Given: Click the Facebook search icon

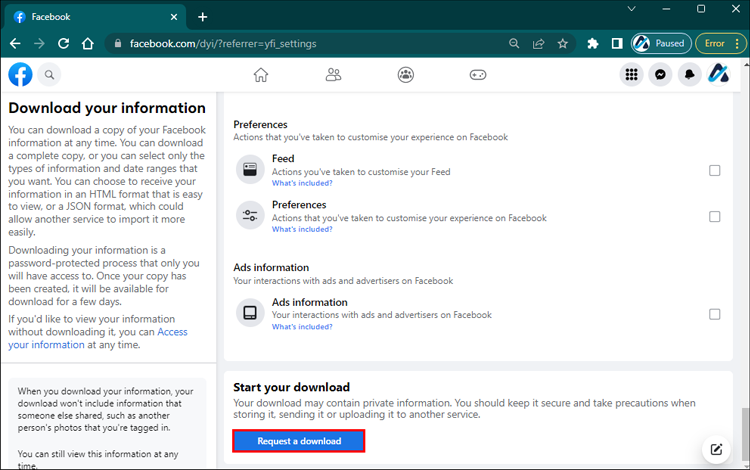Looking at the screenshot, I should pyautogui.click(x=48, y=74).
